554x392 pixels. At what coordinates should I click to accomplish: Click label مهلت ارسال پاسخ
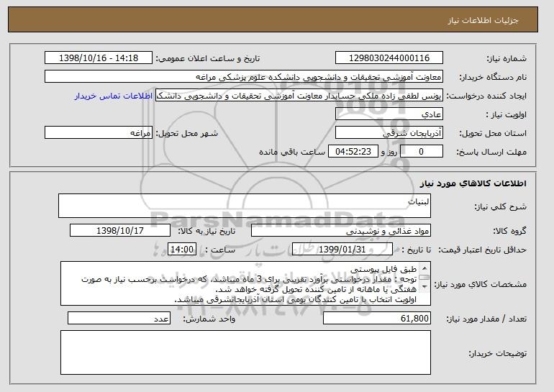click(x=491, y=152)
